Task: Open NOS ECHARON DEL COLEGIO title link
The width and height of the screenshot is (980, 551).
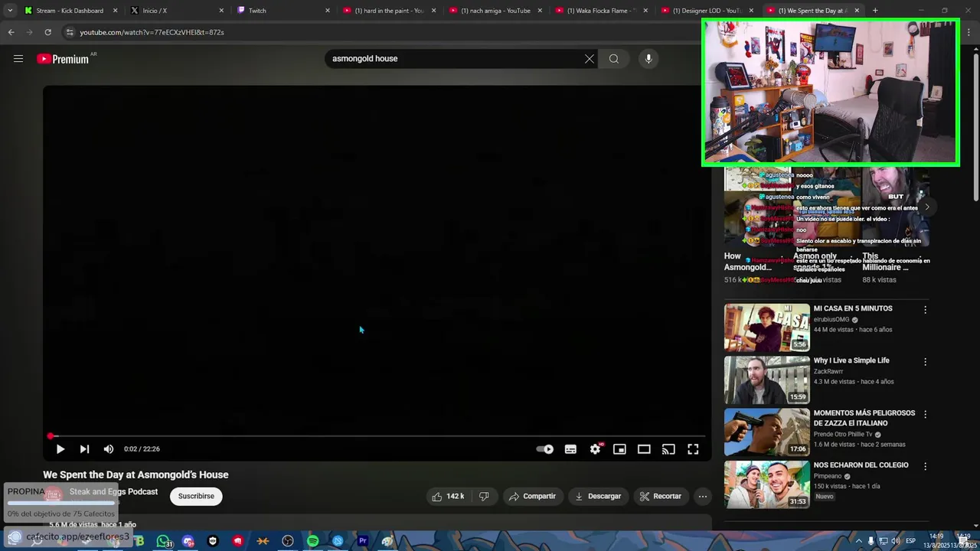Action: coord(861,465)
